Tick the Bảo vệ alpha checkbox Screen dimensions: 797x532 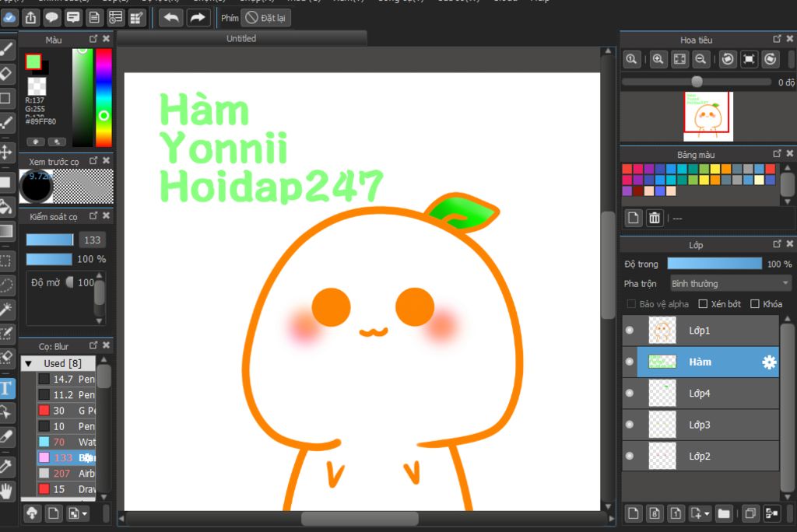tap(631, 304)
